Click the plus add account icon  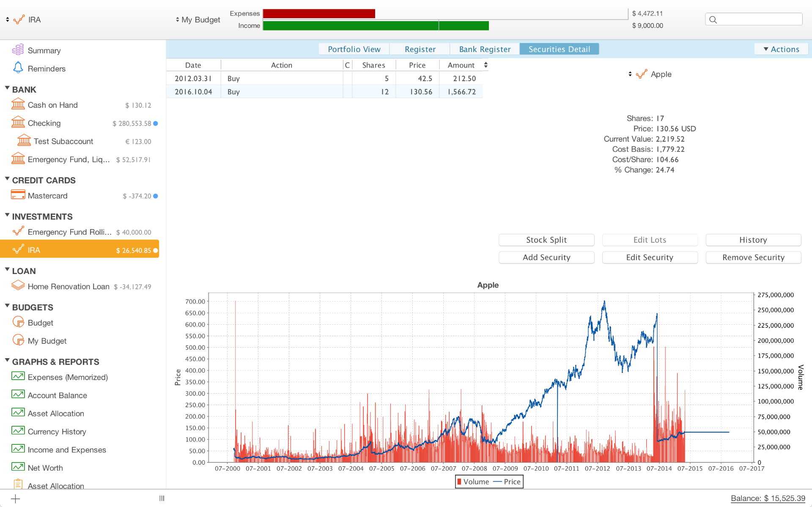15,499
